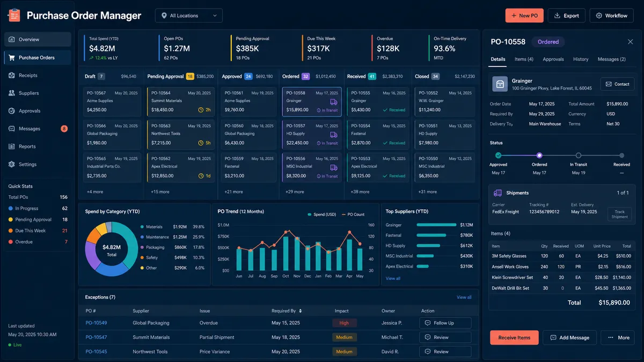Click the Export download icon

pos(558,16)
